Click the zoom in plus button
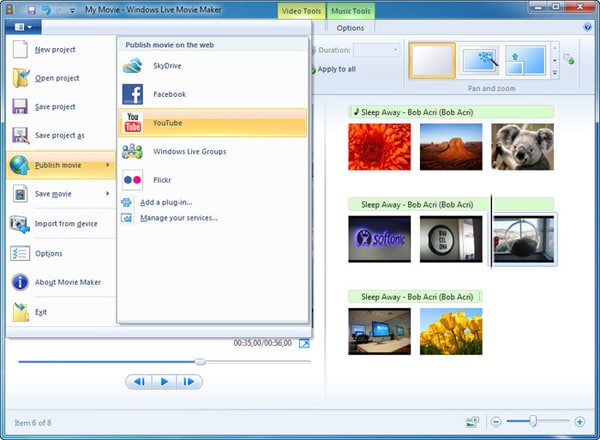The height and width of the screenshot is (440, 600). [x=579, y=422]
